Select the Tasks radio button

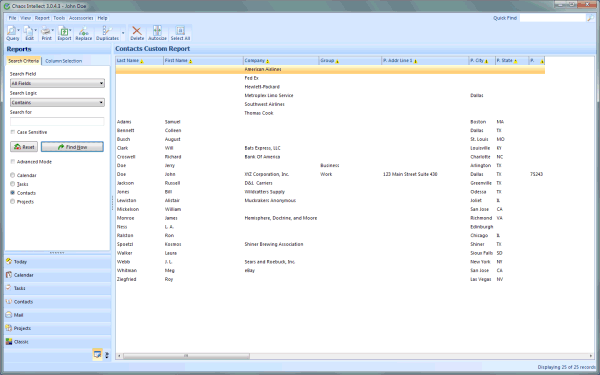click(13, 184)
